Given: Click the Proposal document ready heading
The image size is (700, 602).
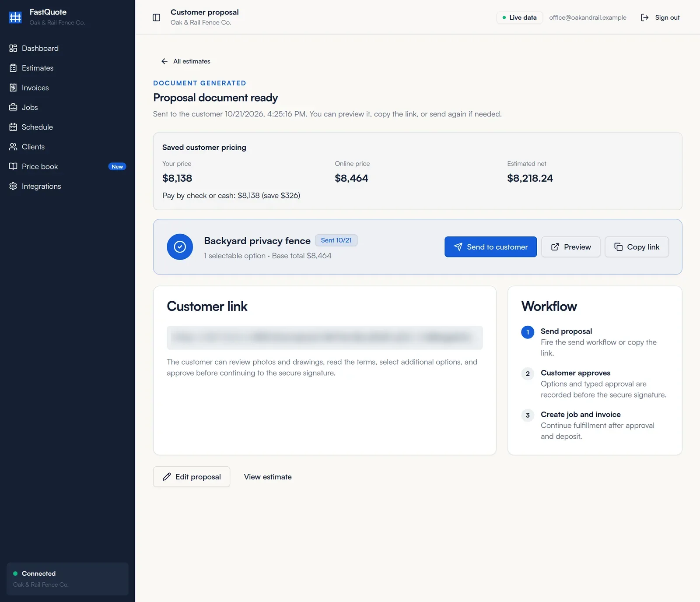Looking at the screenshot, I should tap(215, 98).
